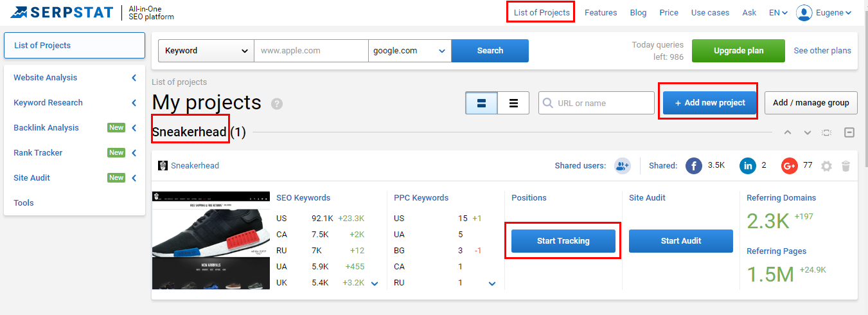Move the Sneakerhead group down
Image resolution: width=868 pixels, height=315 pixels.
pos(808,132)
